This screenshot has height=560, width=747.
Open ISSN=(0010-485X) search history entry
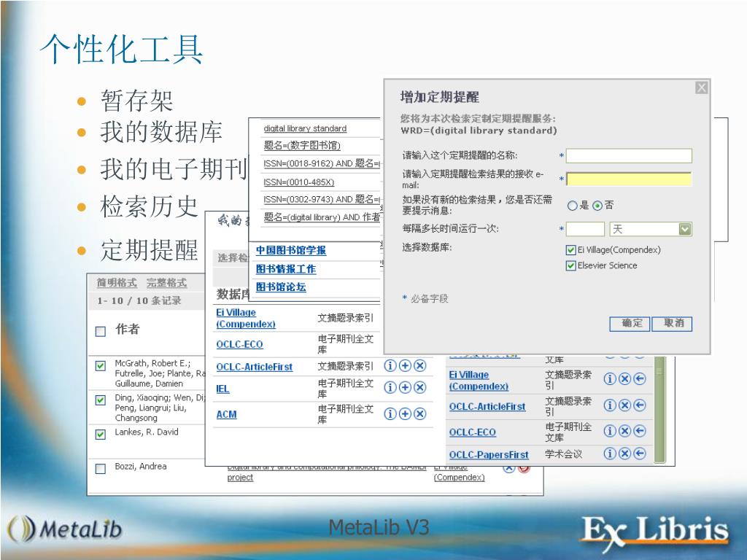[x=298, y=182]
